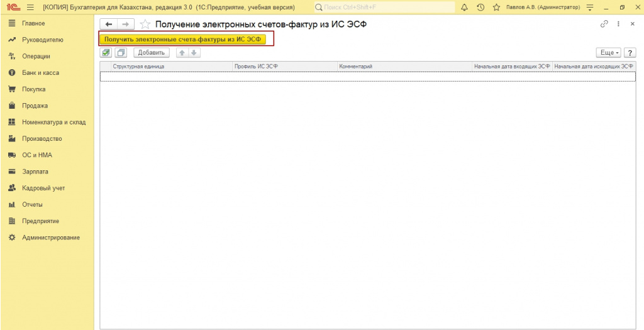Uncheck all rows with empty boxes button
The image size is (644, 330).
point(121,53)
